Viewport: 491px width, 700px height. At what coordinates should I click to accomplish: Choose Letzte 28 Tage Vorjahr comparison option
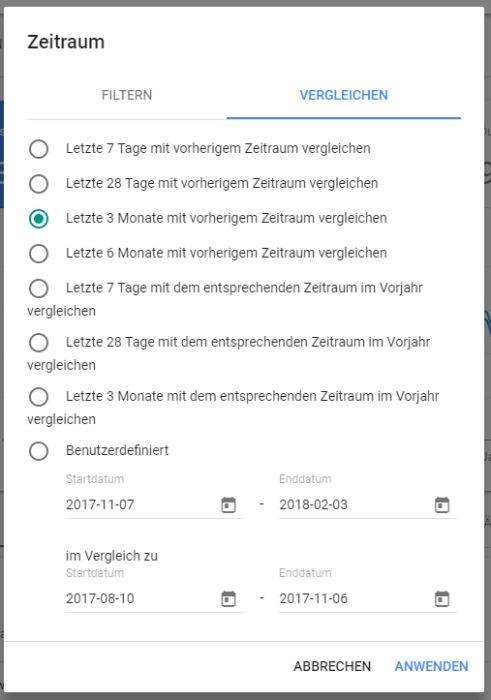(39, 342)
